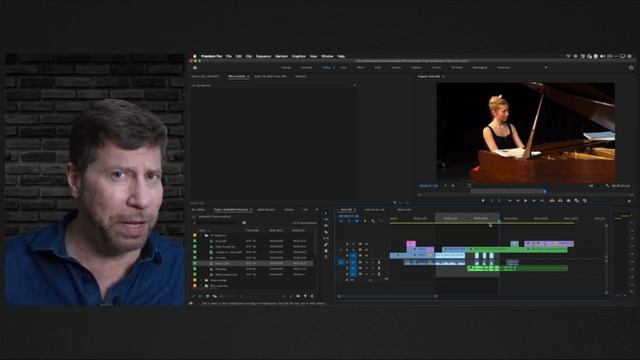Click Mark In in the Program monitor
The image size is (640, 360).
pyautogui.click(x=491, y=201)
